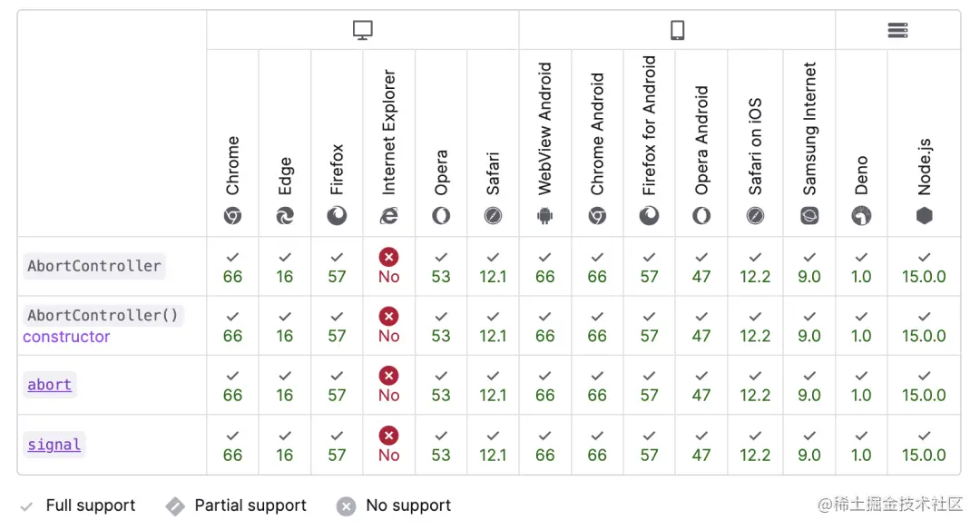Click the server platform icon
The height and width of the screenshot is (530, 980).
point(897,31)
